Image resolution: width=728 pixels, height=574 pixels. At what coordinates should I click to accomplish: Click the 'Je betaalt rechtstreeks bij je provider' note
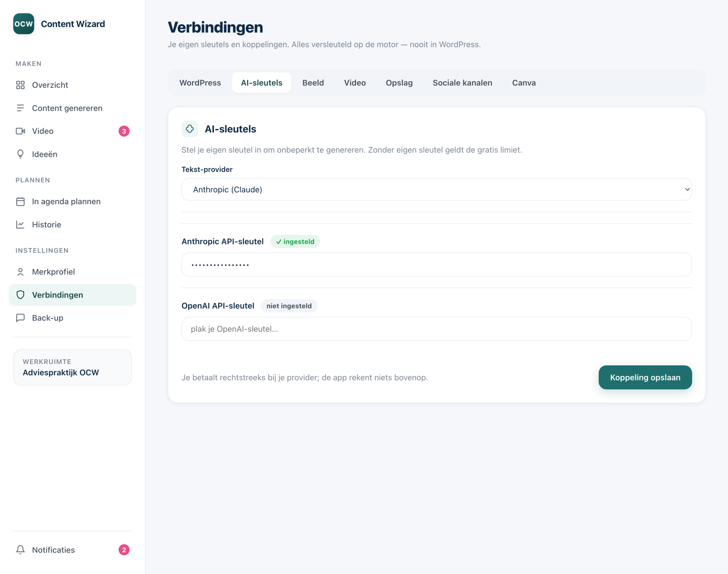(305, 377)
